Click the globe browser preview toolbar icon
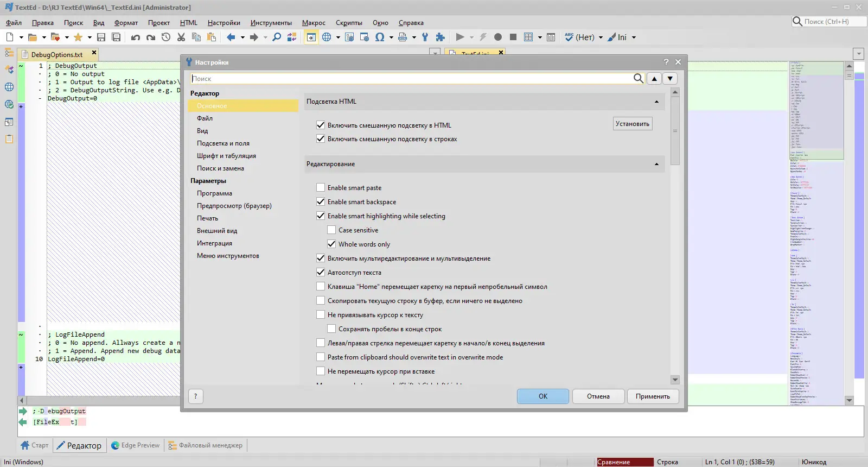The width and height of the screenshot is (868, 467). point(327,37)
